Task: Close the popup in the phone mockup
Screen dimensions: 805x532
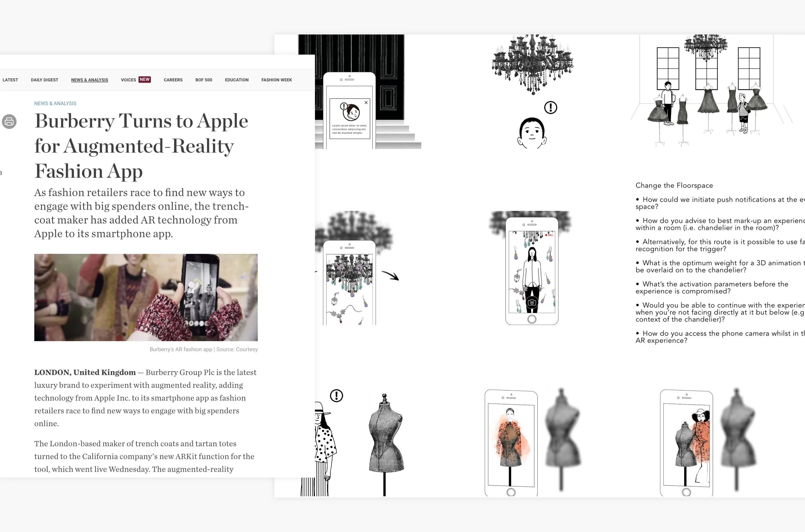Action: click(366, 102)
